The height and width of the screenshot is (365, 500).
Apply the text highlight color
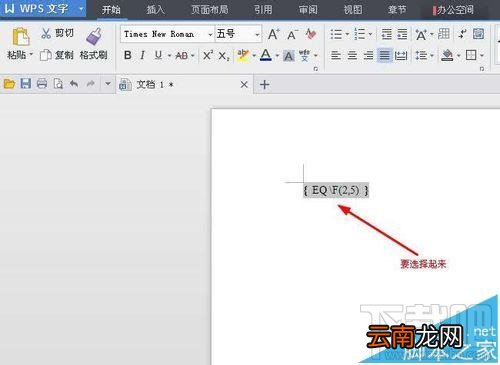pos(243,55)
